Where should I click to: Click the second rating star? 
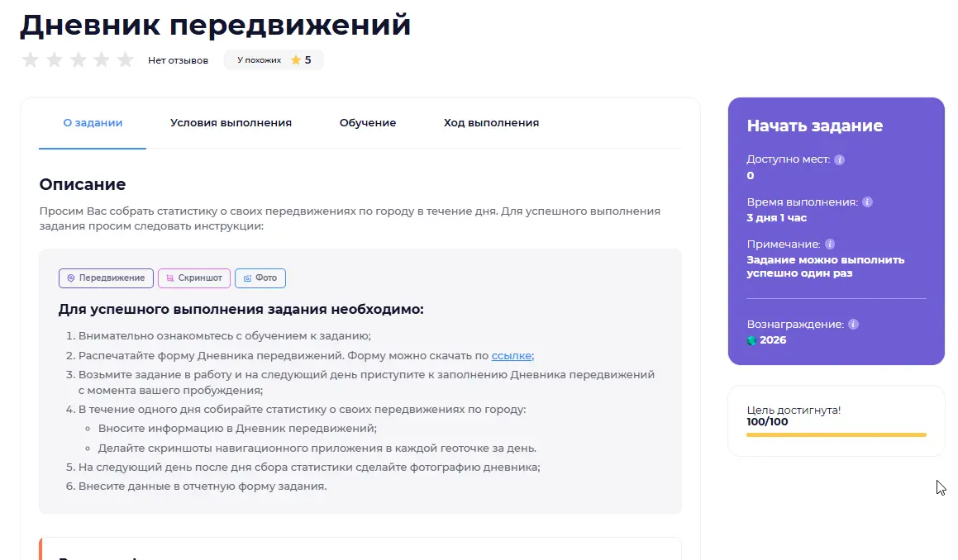[54, 59]
